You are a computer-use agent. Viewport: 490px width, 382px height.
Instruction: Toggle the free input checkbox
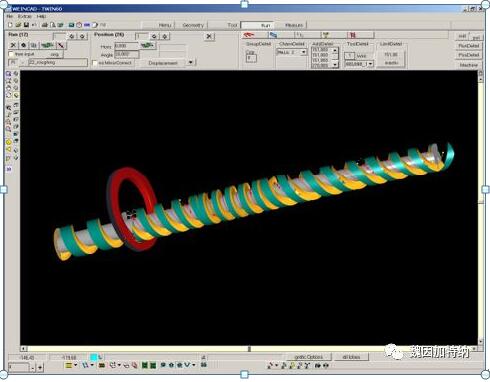click(11, 54)
